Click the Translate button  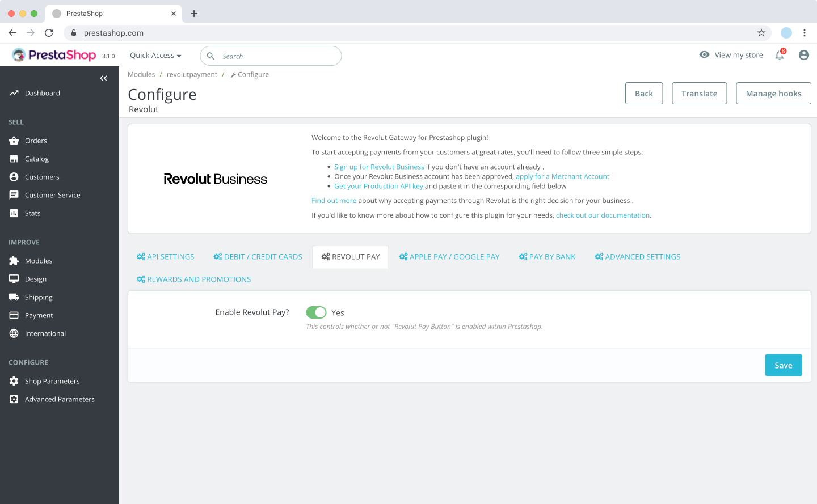pyautogui.click(x=700, y=94)
